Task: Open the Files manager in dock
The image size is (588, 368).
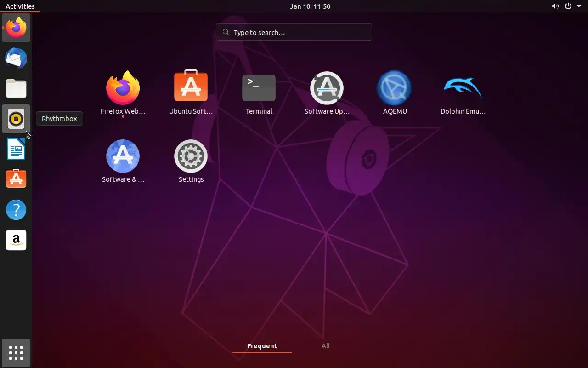Action: pos(16,88)
